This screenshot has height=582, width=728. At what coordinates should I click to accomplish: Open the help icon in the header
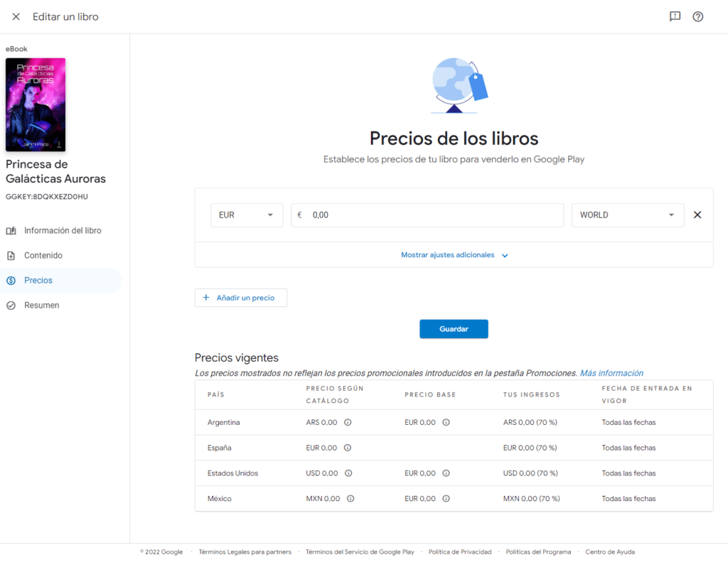click(x=698, y=16)
